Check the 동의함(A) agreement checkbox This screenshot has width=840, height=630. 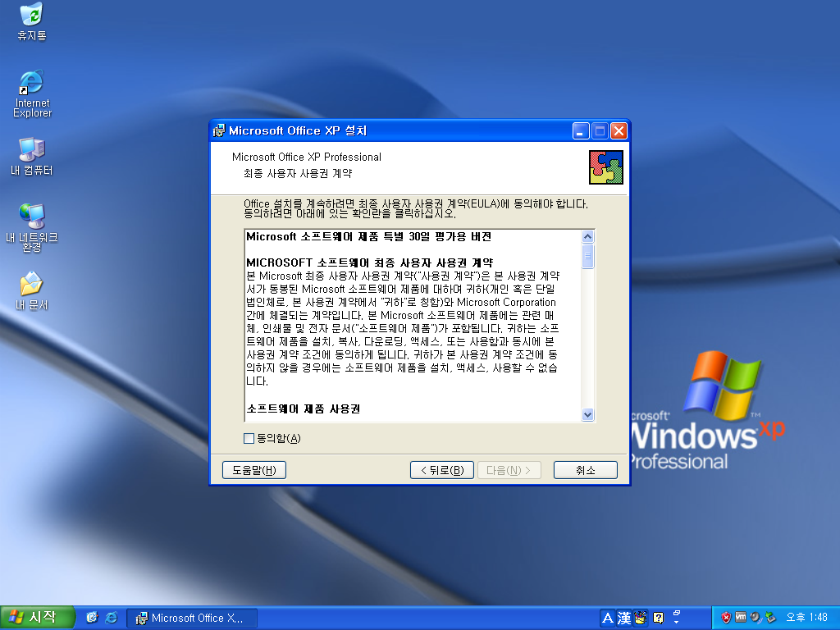point(249,439)
